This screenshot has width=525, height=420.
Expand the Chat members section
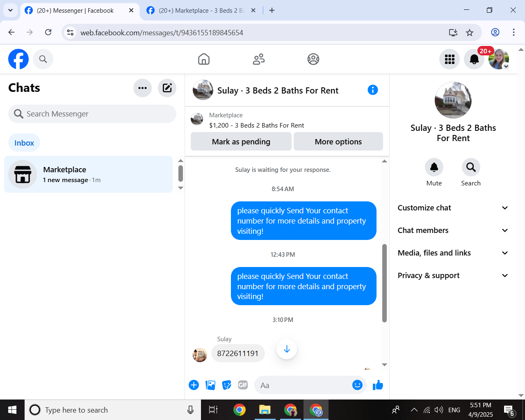pyautogui.click(x=453, y=231)
